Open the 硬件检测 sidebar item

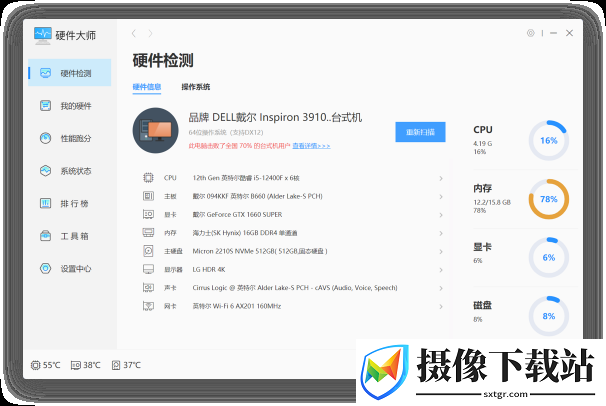point(70,73)
